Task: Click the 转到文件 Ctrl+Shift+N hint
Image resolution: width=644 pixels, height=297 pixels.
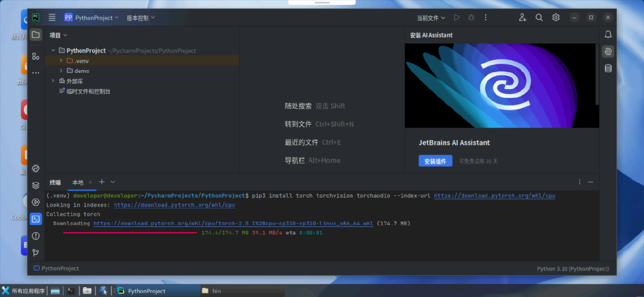Action: (x=319, y=124)
